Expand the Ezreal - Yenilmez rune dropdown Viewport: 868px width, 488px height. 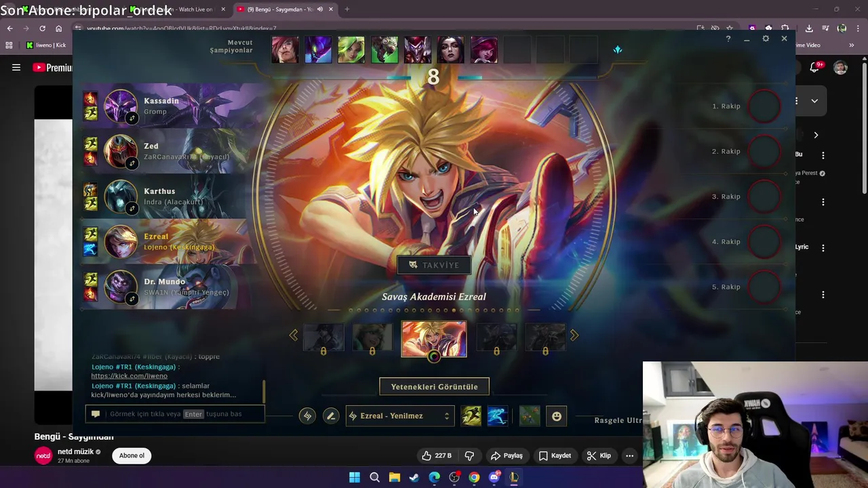400,416
